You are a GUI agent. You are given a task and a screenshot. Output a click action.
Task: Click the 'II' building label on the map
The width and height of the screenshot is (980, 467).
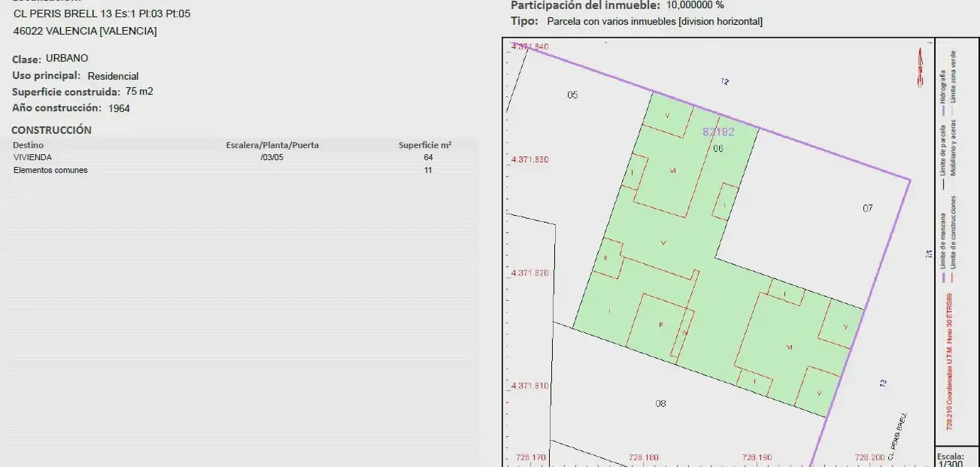[605, 258]
